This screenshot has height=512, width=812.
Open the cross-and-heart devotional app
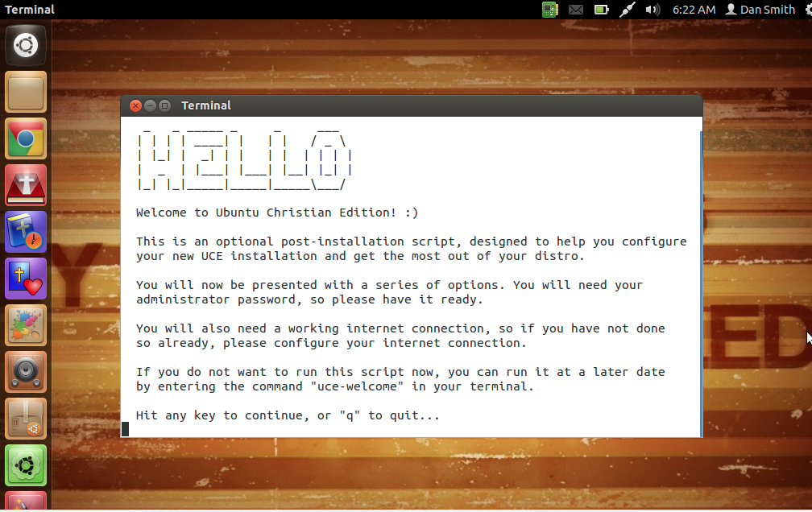point(26,278)
